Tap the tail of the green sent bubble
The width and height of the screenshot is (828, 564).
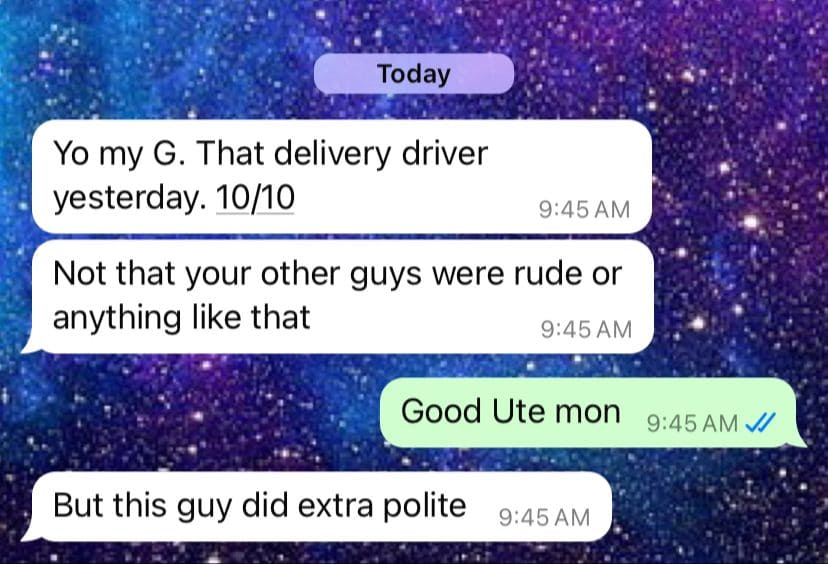tap(798, 439)
